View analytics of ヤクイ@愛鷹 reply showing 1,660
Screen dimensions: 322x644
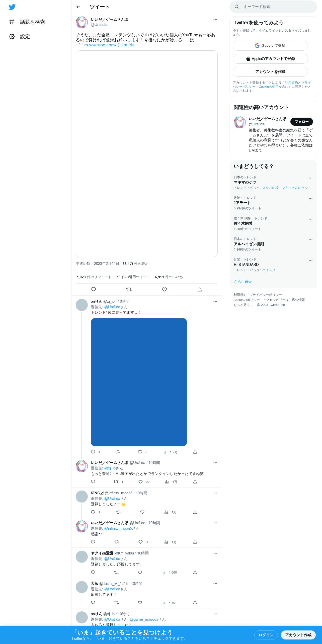[169, 572]
